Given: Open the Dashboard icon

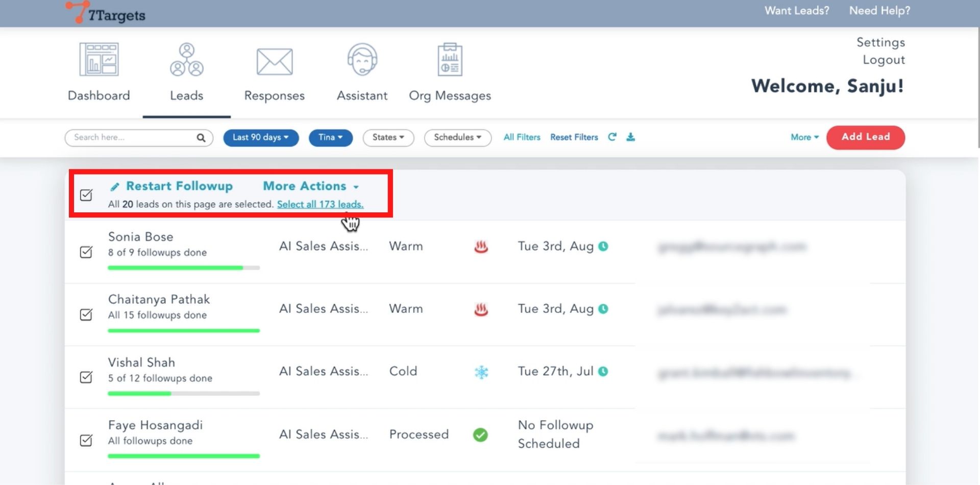Looking at the screenshot, I should [99, 60].
